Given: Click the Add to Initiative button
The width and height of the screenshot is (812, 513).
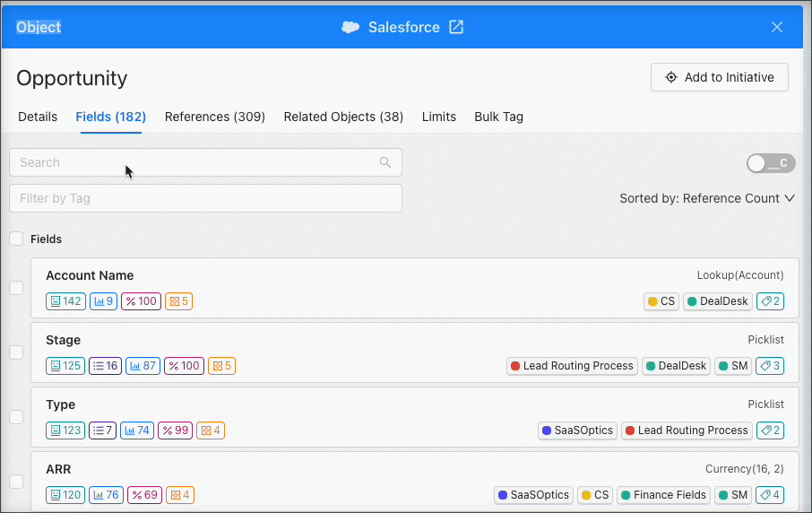Looking at the screenshot, I should [x=720, y=77].
